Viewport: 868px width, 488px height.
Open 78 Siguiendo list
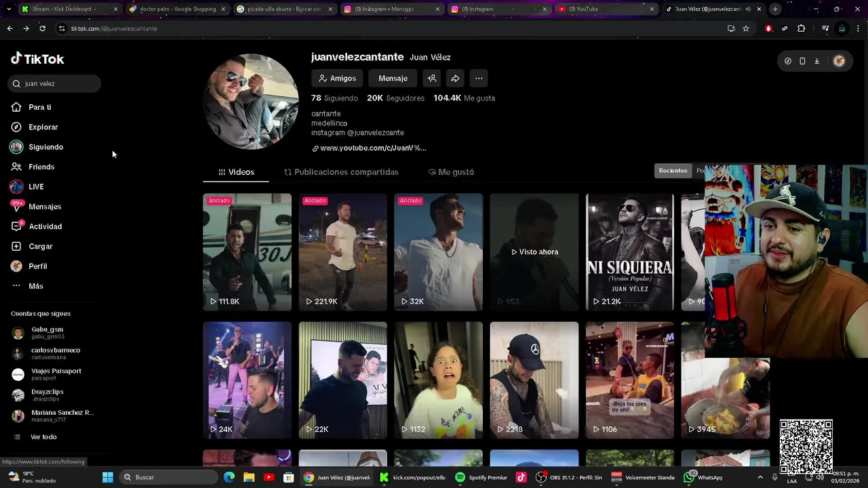point(334,98)
